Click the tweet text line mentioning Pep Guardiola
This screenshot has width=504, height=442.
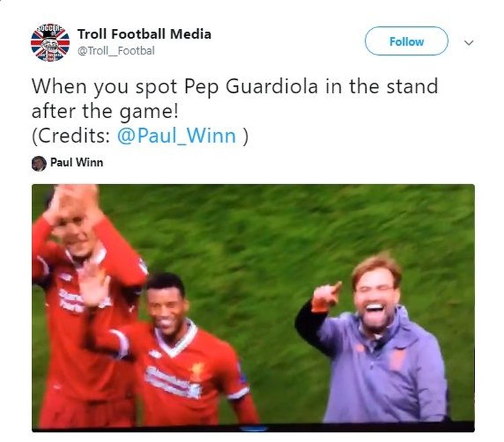(235, 87)
